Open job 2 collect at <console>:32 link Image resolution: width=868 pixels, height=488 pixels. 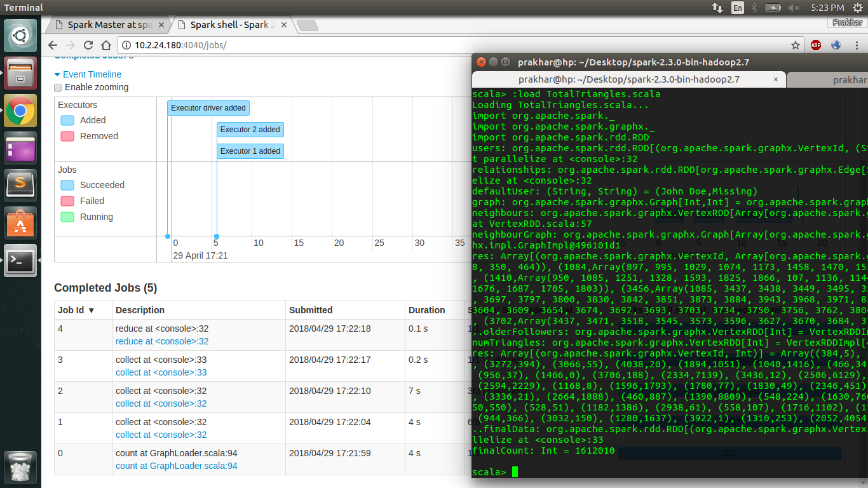pyautogui.click(x=161, y=403)
